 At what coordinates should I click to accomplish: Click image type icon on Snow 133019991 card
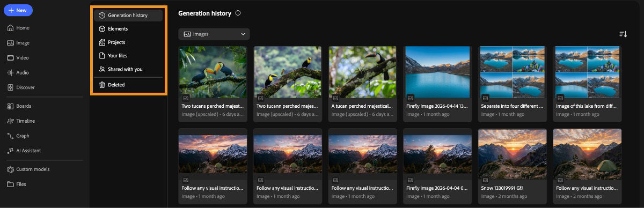(485, 180)
